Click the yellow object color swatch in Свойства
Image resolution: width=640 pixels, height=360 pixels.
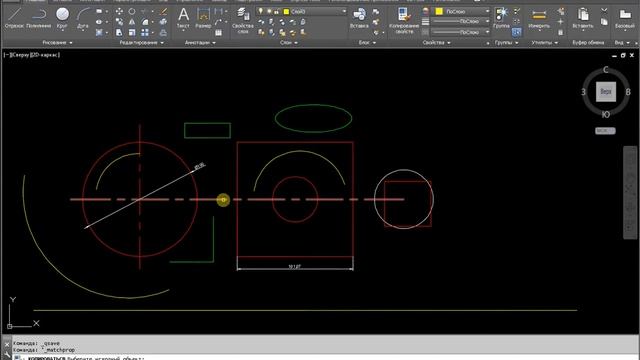[439, 11]
